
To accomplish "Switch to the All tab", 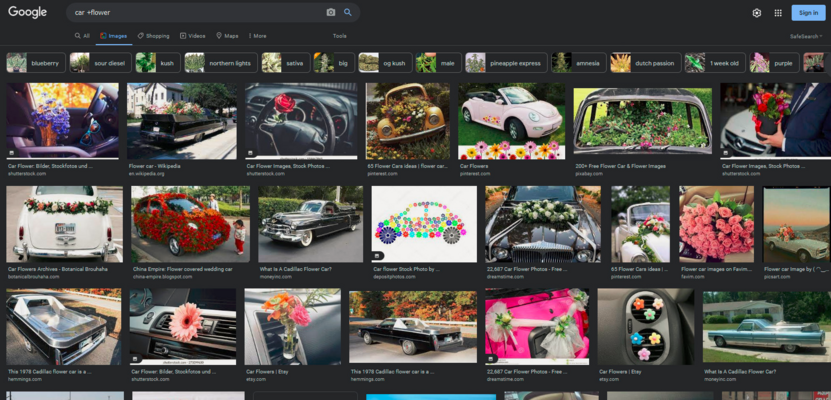I will click(82, 36).
